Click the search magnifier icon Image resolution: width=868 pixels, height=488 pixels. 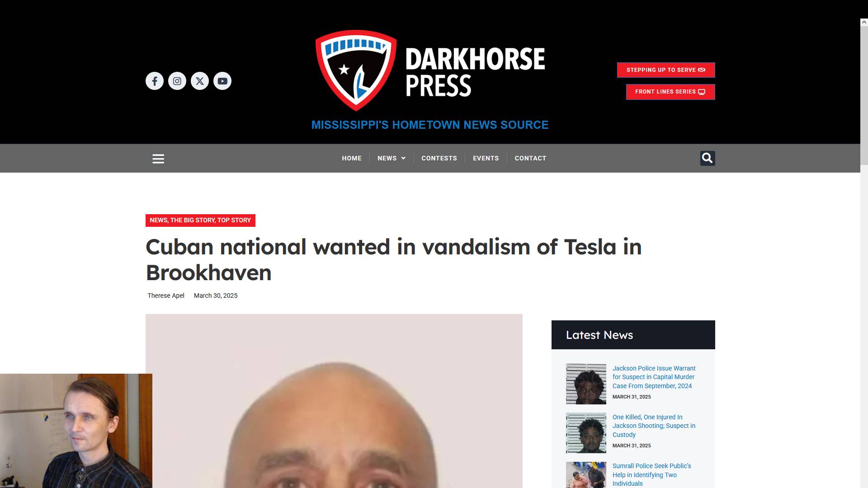click(708, 158)
